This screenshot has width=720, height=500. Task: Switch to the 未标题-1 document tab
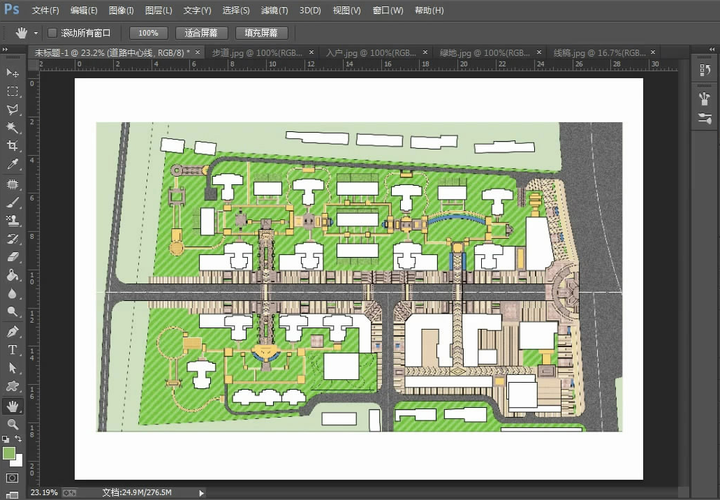pyautogui.click(x=112, y=53)
